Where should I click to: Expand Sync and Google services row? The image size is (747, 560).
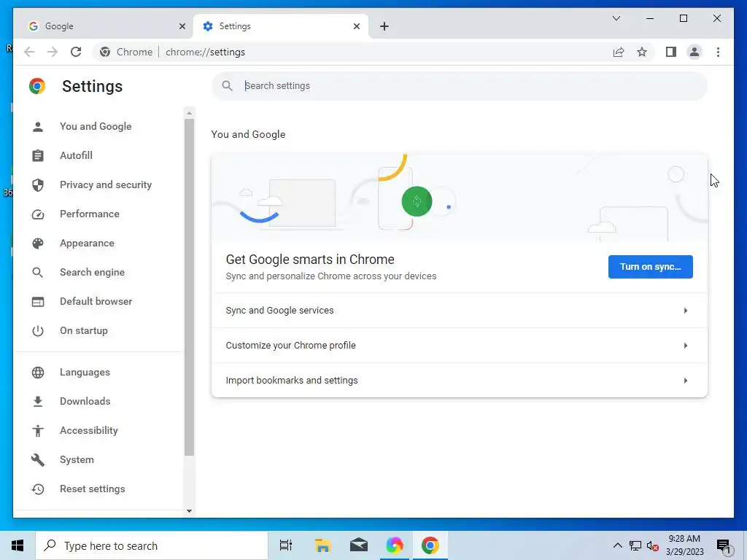pyautogui.click(x=460, y=311)
